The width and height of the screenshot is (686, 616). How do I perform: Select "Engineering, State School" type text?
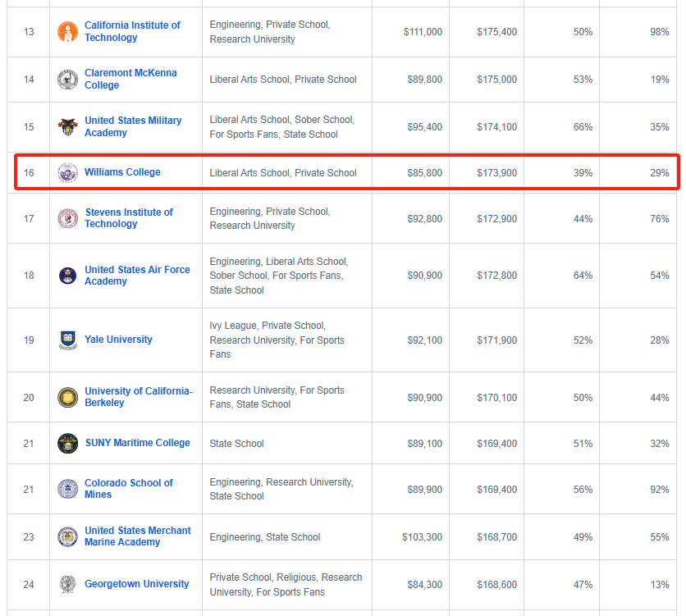tap(265, 537)
